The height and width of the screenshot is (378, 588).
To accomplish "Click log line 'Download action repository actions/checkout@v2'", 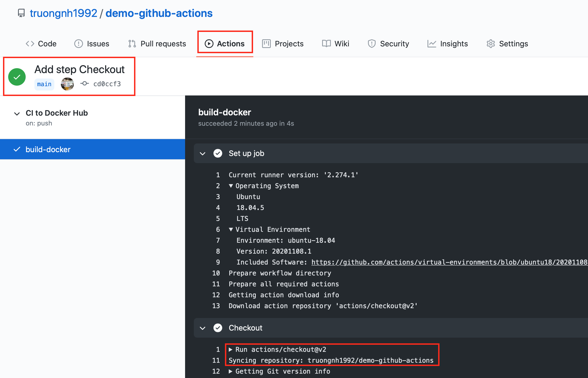I will click(x=323, y=306).
